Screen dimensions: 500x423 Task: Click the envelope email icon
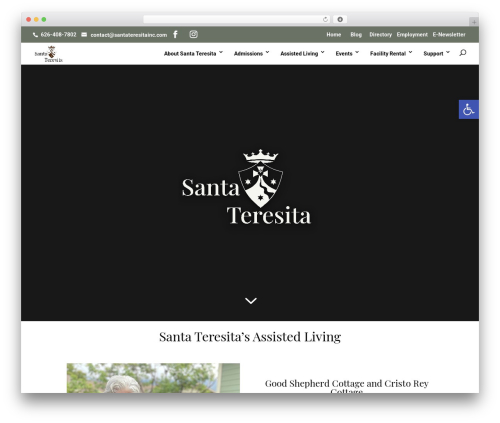pyautogui.click(x=84, y=34)
